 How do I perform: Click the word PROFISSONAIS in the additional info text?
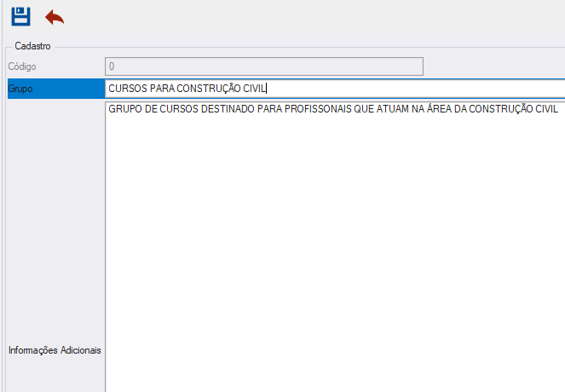point(318,109)
